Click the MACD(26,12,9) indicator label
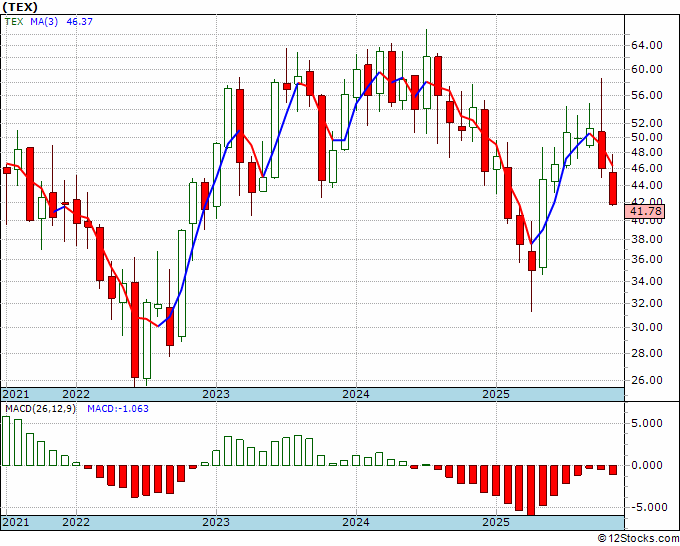The image size is (680, 546). point(40,409)
